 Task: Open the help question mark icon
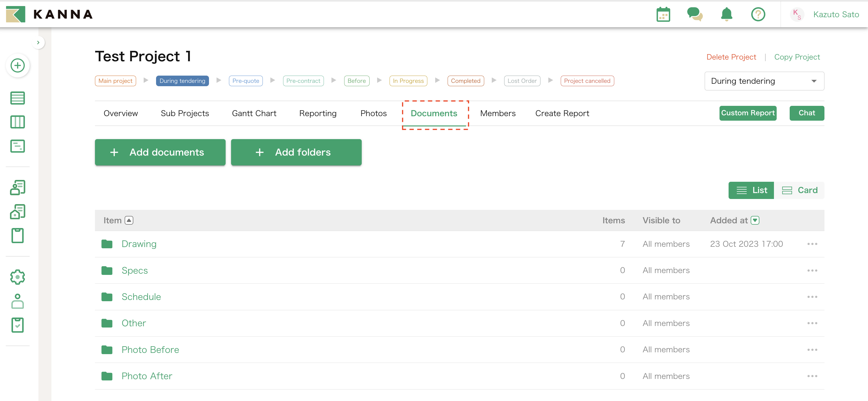click(x=758, y=15)
